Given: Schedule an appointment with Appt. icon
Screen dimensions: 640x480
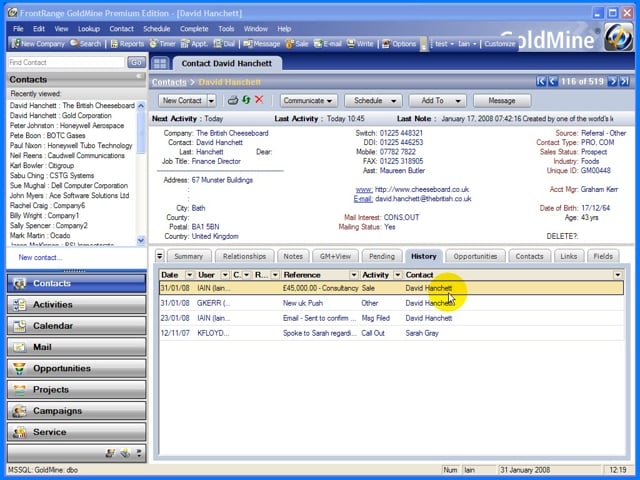Looking at the screenshot, I should click(194, 44).
